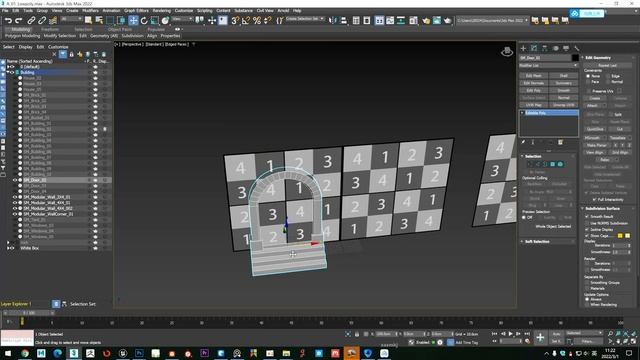Open the Modifiers menu

(x=90, y=11)
